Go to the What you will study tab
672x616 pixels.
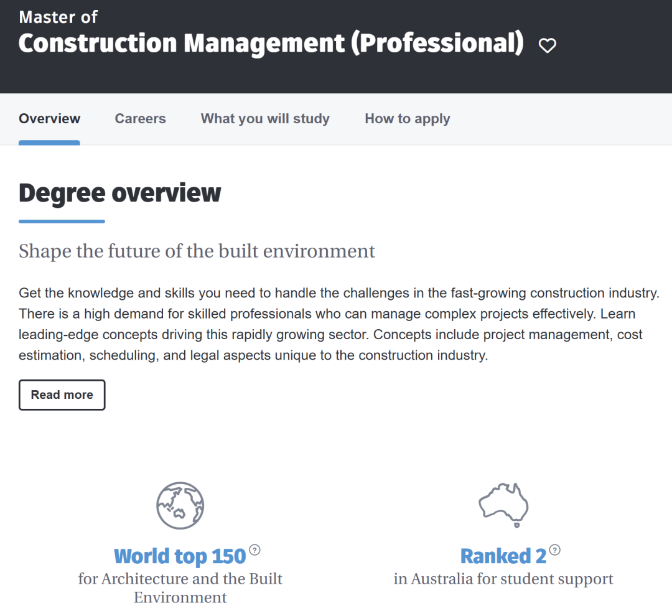(x=265, y=119)
